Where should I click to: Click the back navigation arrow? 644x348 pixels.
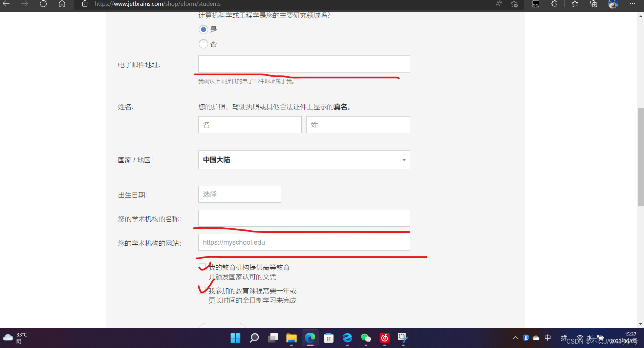(5, 4)
